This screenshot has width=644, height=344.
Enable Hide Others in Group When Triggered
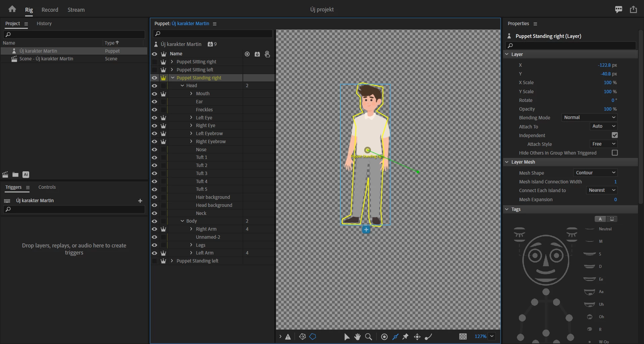[614, 153]
